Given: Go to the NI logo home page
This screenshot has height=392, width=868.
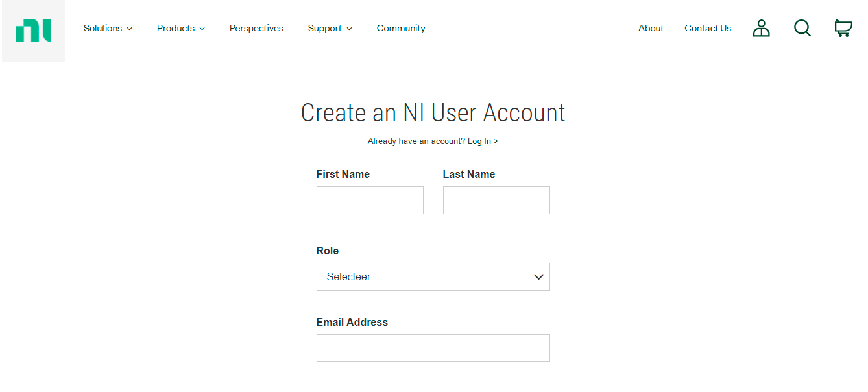Looking at the screenshot, I should tap(33, 31).
